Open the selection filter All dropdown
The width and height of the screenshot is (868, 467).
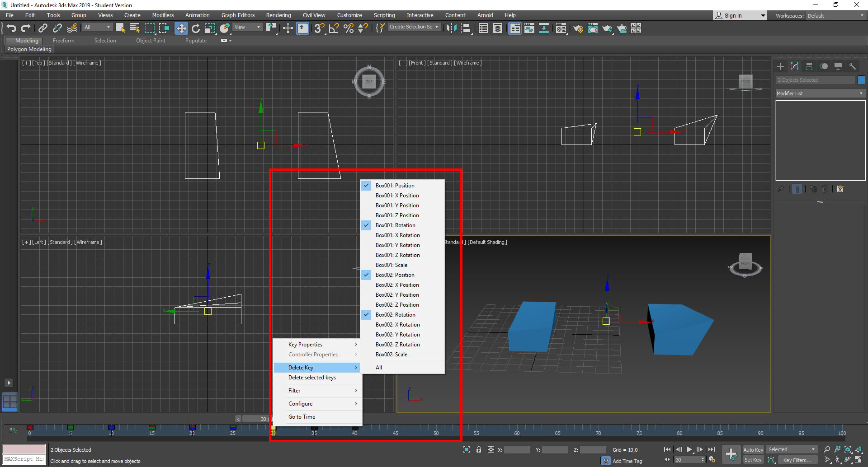click(x=97, y=27)
